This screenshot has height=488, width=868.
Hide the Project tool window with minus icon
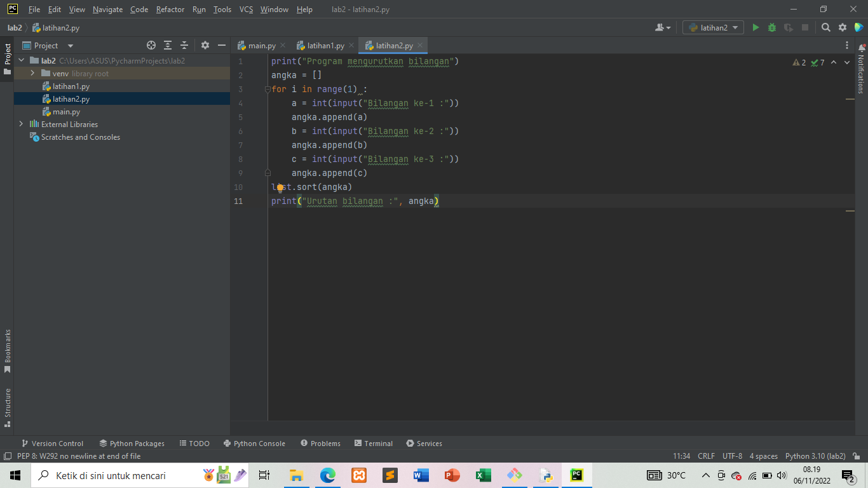pyautogui.click(x=221, y=45)
